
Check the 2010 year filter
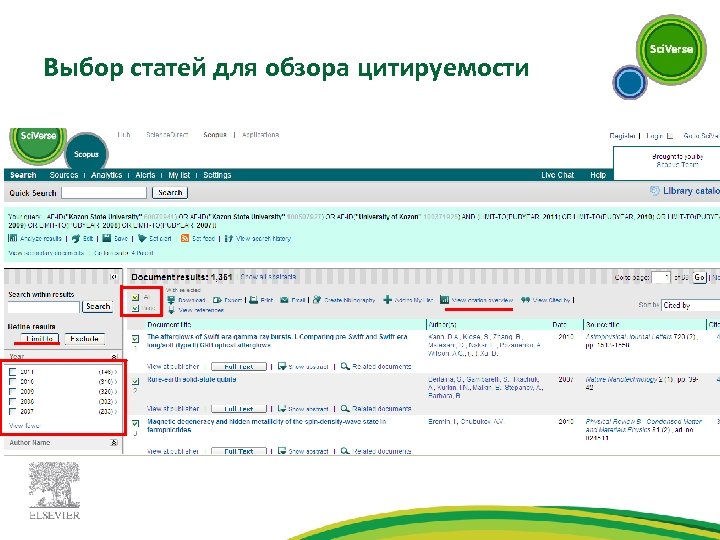point(13,382)
